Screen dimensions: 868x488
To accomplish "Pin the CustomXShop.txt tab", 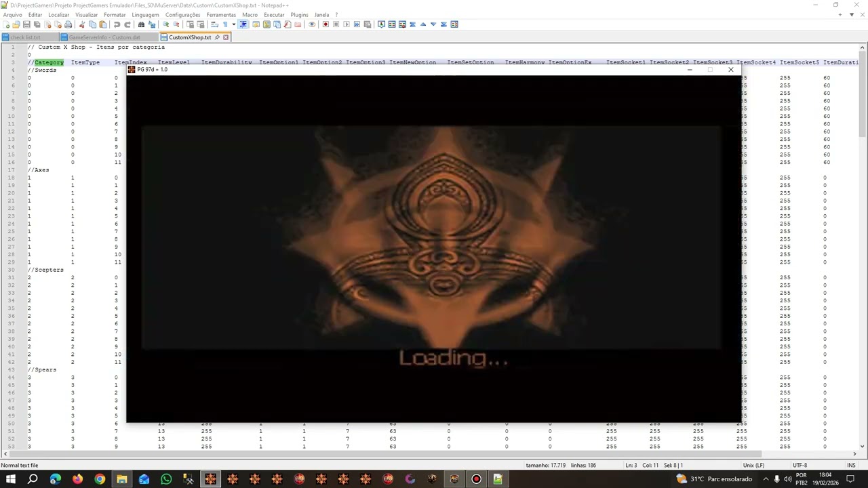I will pyautogui.click(x=217, y=37).
